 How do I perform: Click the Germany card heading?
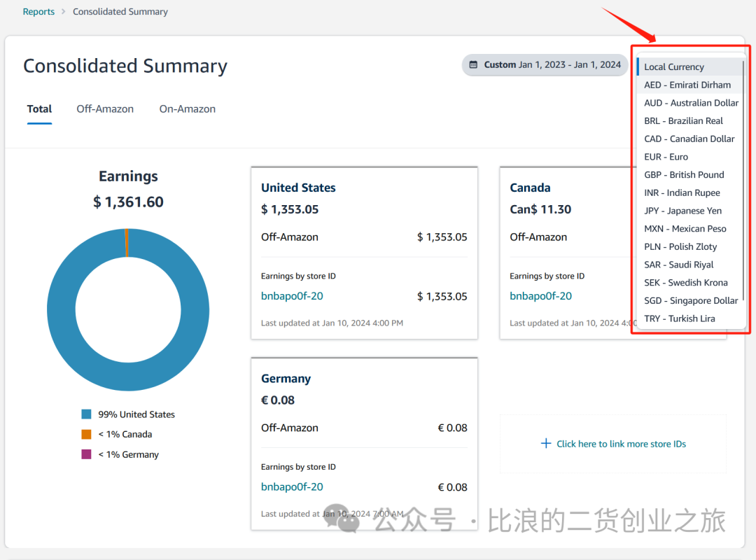286,379
